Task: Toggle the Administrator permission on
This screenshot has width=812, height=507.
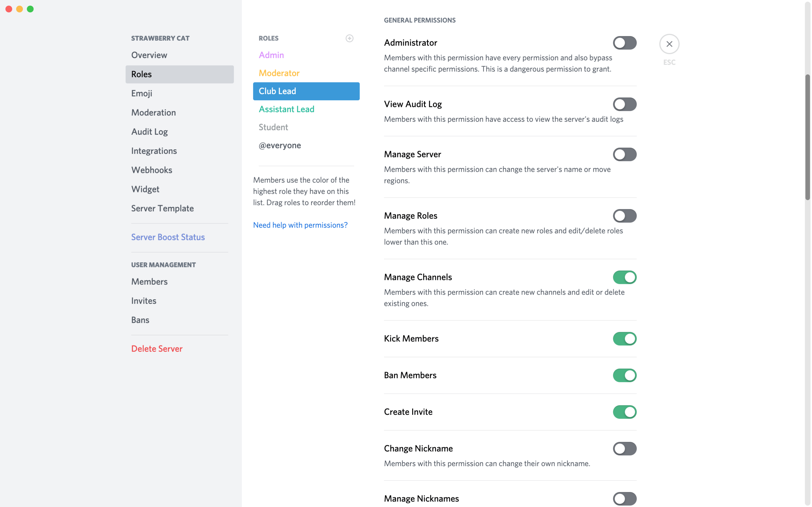Action: [624, 43]
